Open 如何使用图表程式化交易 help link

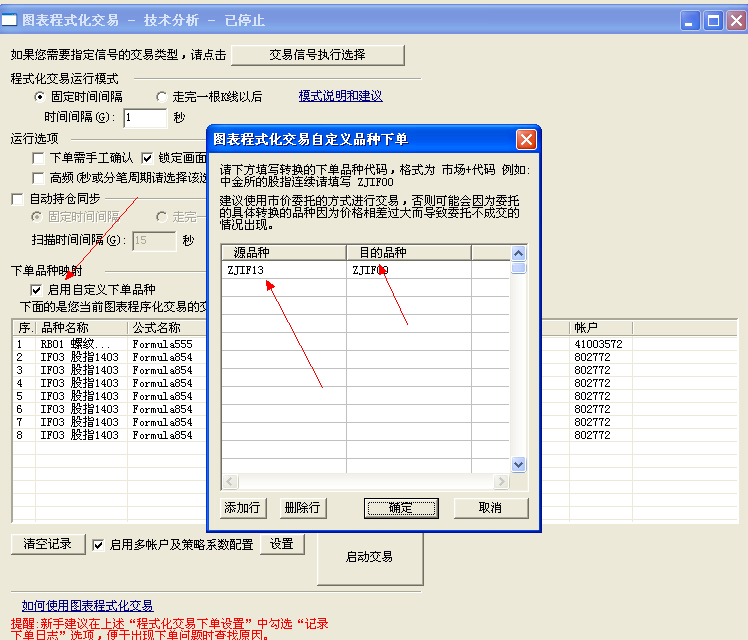tap(87, 605)
